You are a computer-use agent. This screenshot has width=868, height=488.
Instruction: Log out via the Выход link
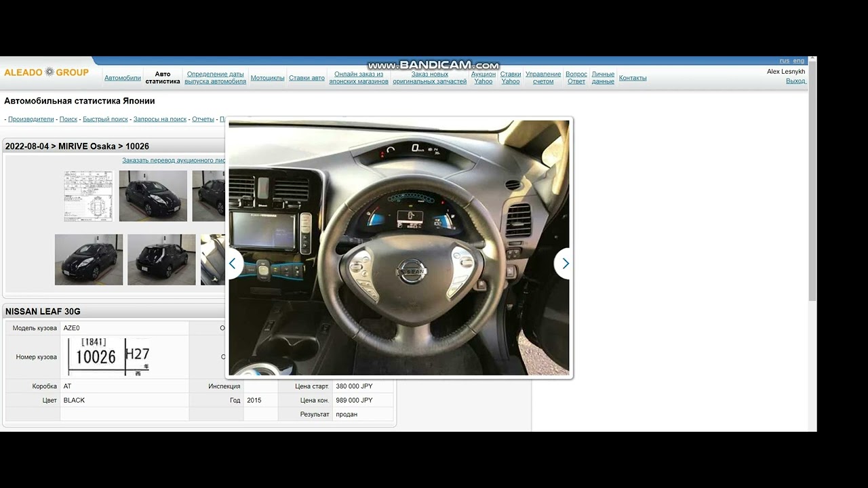tap(795, 81)
